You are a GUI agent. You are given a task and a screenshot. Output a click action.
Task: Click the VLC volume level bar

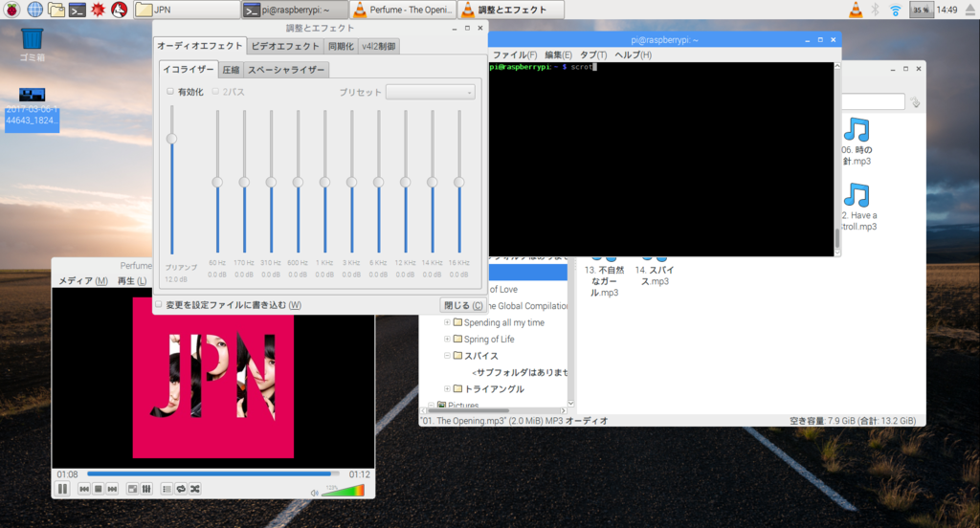343,491
